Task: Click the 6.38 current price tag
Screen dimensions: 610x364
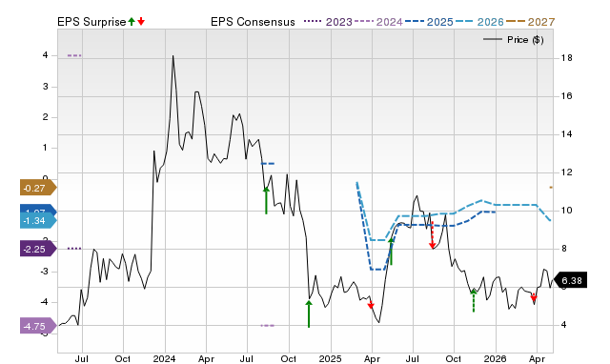Action: click(x=570, y=280)
